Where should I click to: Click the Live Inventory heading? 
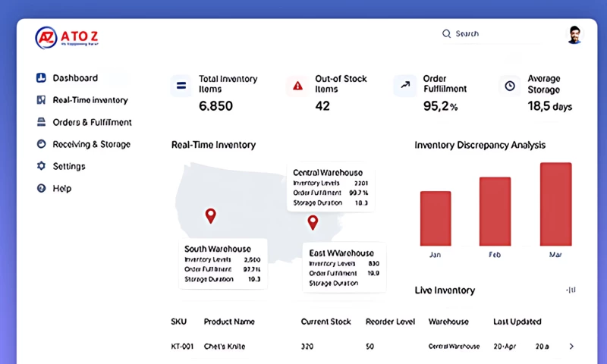click(x=445, y=290)
